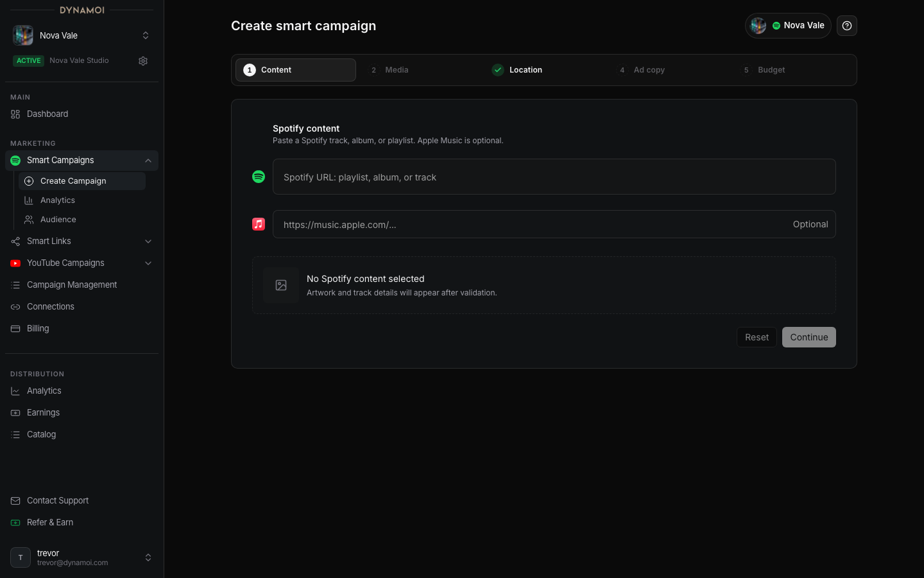
Task: Click the list icon next to Catalog
Action: (15, 435)
